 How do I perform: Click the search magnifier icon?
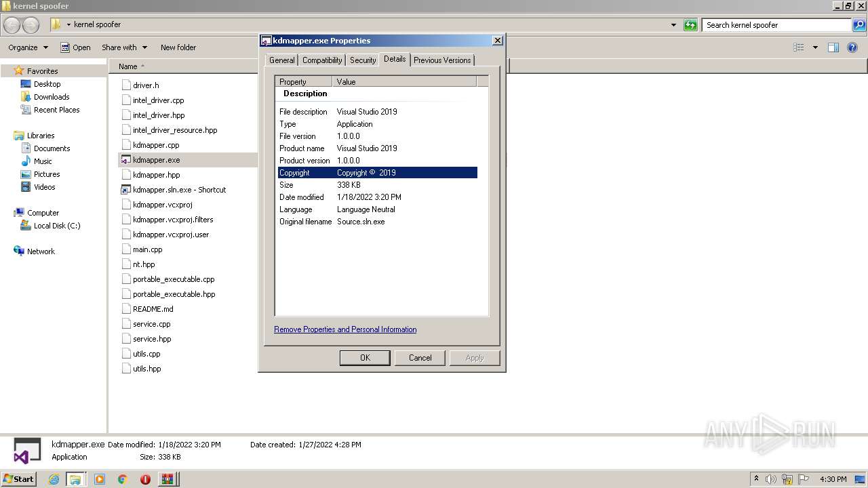pos(859,25)
